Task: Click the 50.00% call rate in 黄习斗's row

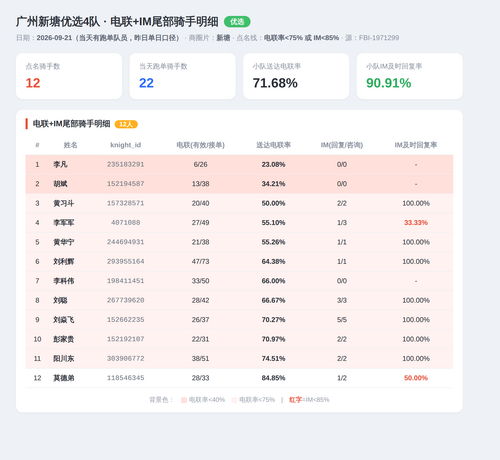Action: pyautogui.click(x=273, y=203)
